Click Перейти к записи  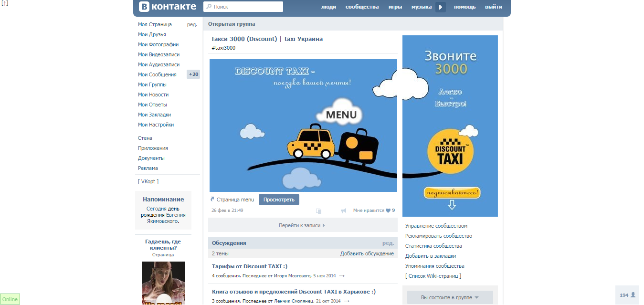point(302,225)
